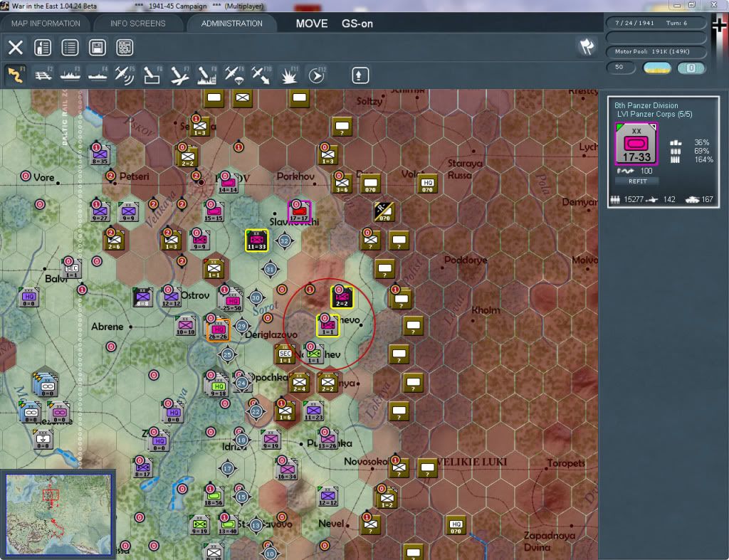Select the green 9=18 HQ unit
The width and height of the screenshot is (729, 560).
pyautogui.click(x=218, y=386)
